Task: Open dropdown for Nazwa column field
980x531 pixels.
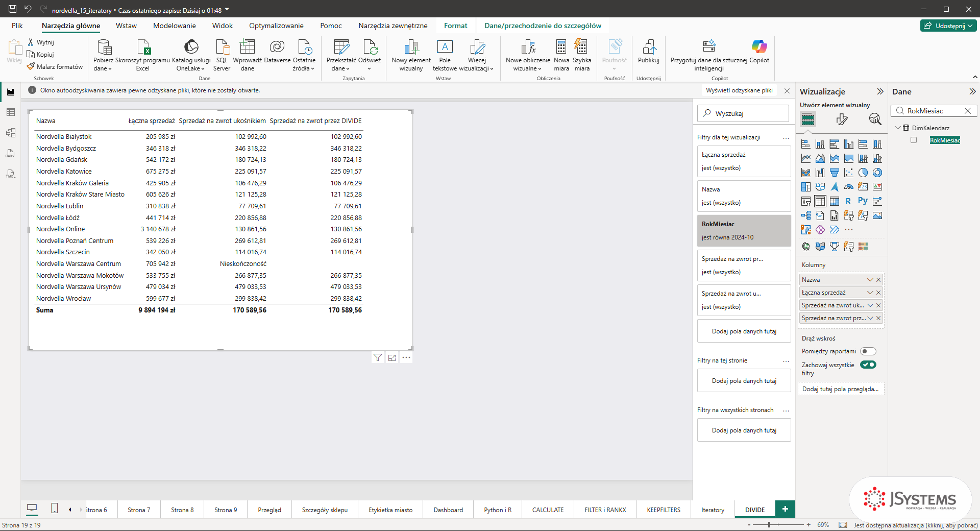Action: pos(870,280)
